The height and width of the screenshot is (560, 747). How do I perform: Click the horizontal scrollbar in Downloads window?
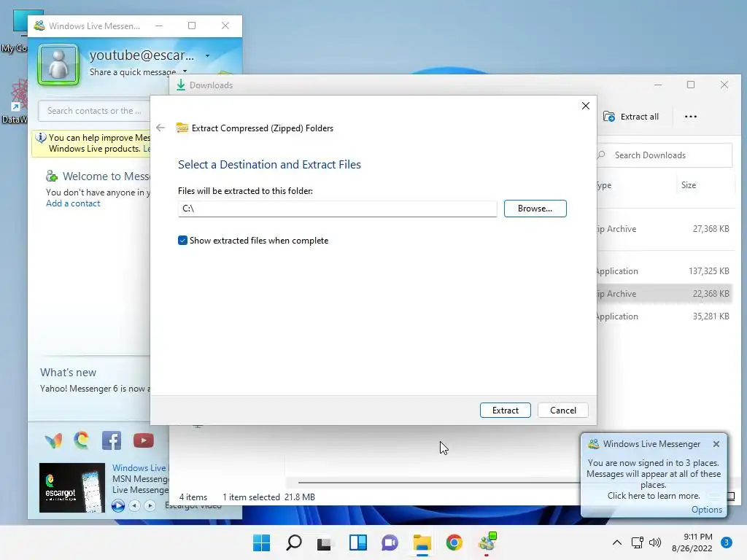438,483
